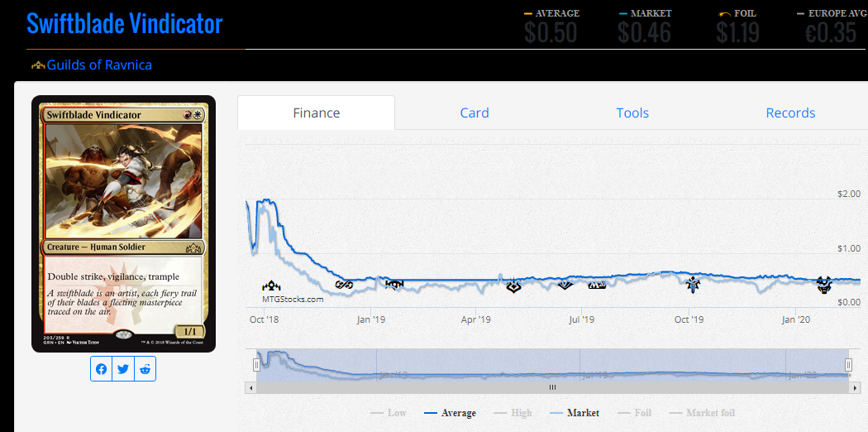The image size is (868, 432).
Task: Click the Jul '19 x-axis label
Action: pos(581,319)
